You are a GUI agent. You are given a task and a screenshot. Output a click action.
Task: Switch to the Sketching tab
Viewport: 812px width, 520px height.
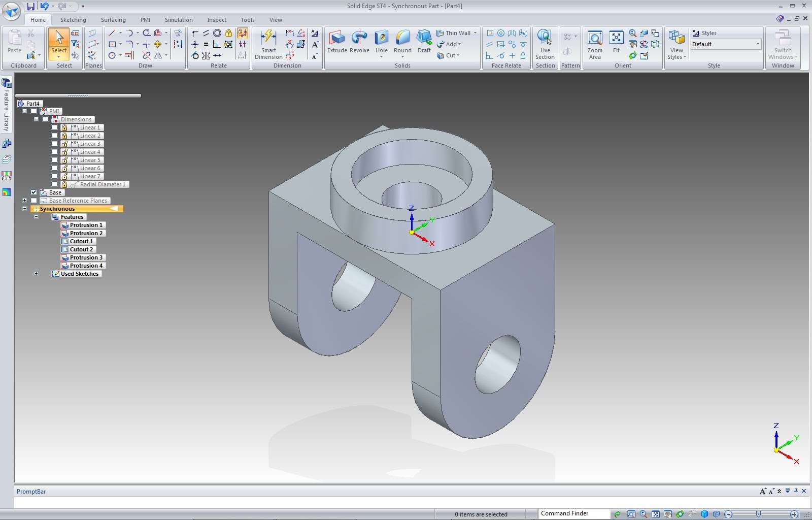[73, 20]
